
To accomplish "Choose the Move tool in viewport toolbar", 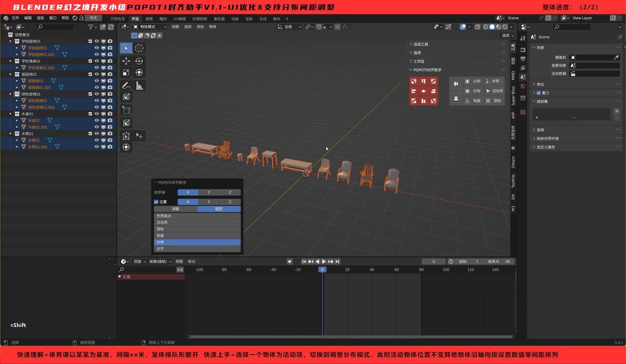I will coord(126,61).
